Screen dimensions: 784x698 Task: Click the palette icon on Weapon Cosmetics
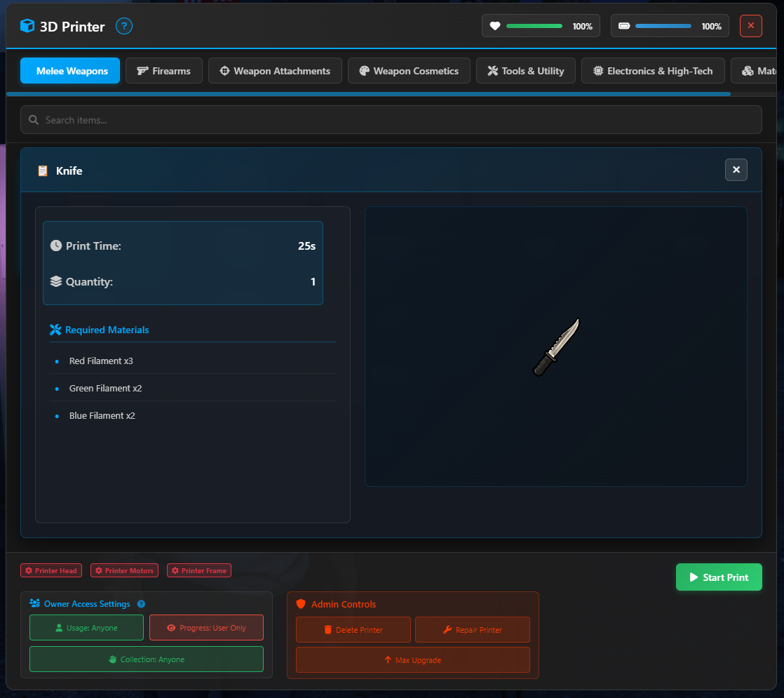(x=365, y=71)
